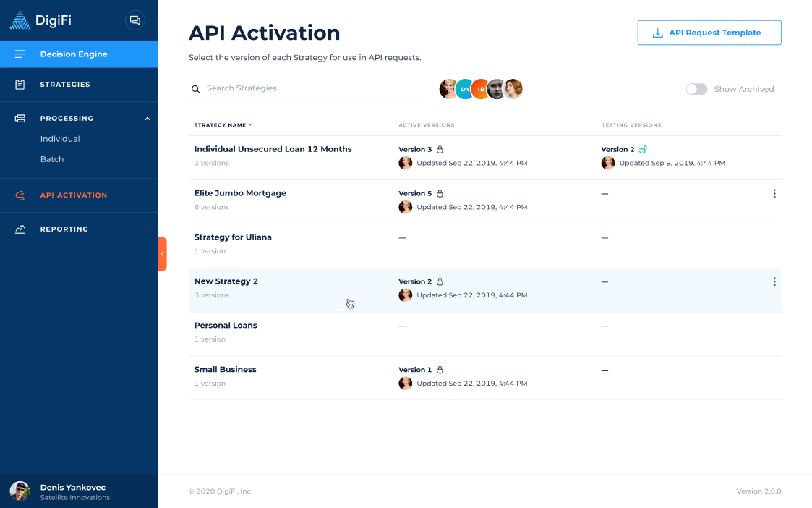Click the Processing stack icon
812x508 pixels.
tap(20, 118)
